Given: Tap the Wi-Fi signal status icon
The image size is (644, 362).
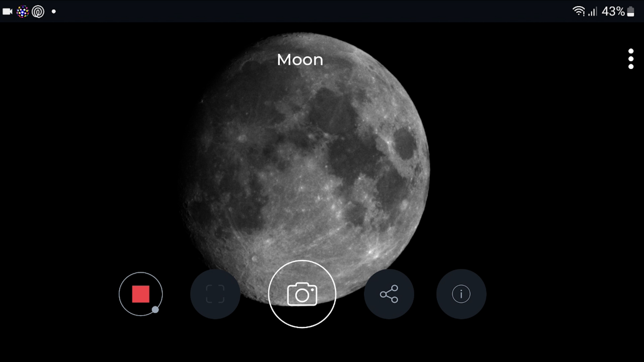Looking at the screenshot, I should [578, 11].
